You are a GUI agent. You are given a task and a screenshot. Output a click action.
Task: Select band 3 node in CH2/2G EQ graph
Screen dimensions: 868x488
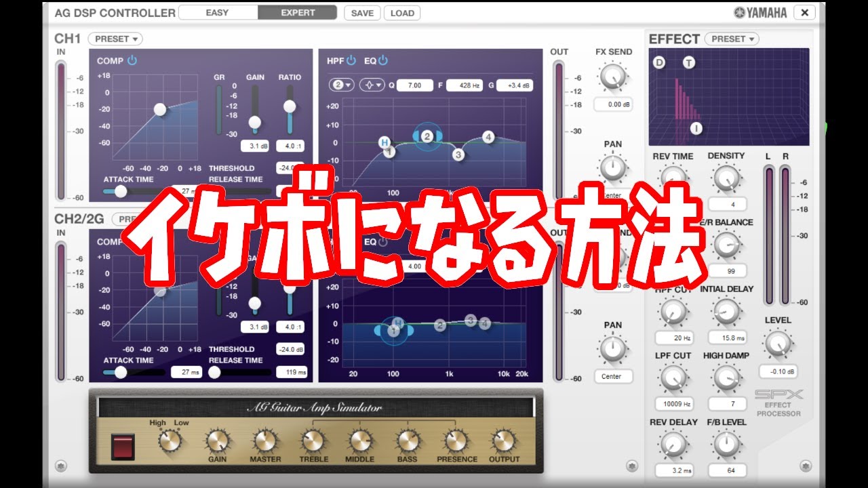[x=471, y=320]
